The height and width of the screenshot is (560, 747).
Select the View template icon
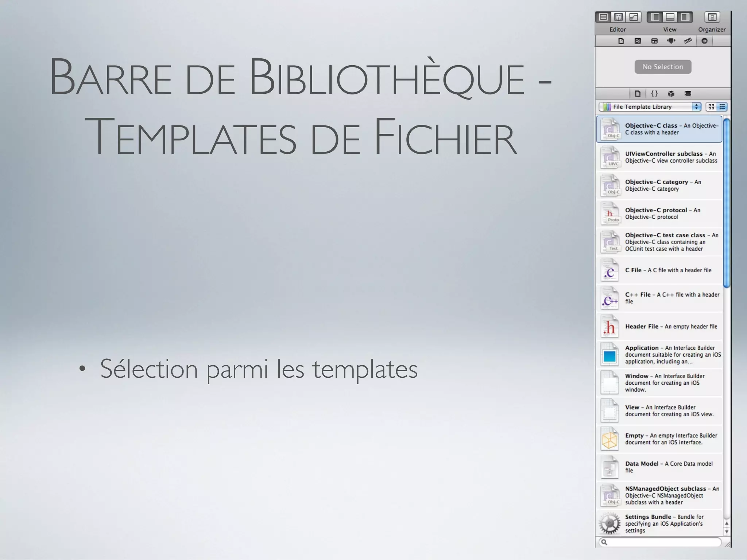609,411
